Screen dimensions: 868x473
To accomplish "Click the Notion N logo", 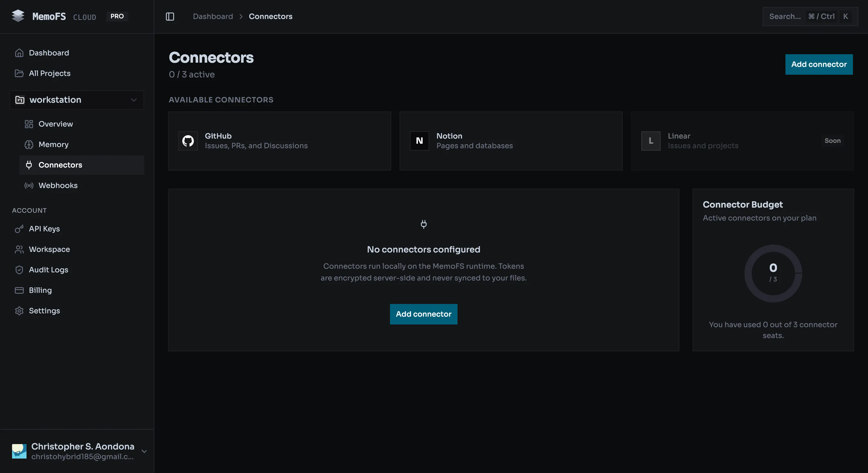I will tap(419, 141).
